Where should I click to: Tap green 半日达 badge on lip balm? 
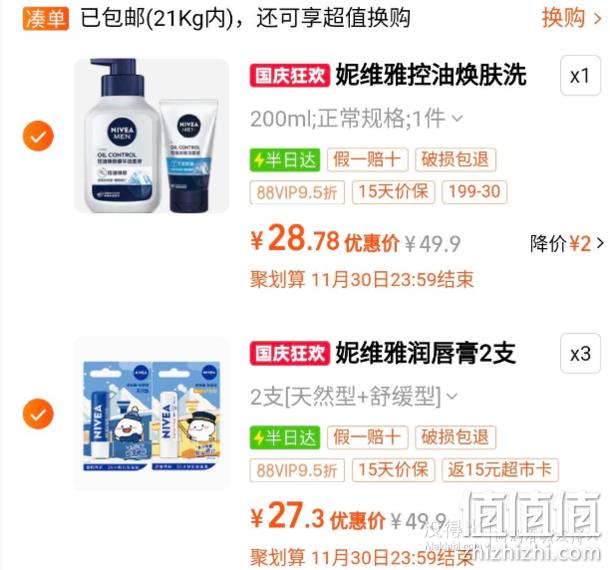(285, 438)
